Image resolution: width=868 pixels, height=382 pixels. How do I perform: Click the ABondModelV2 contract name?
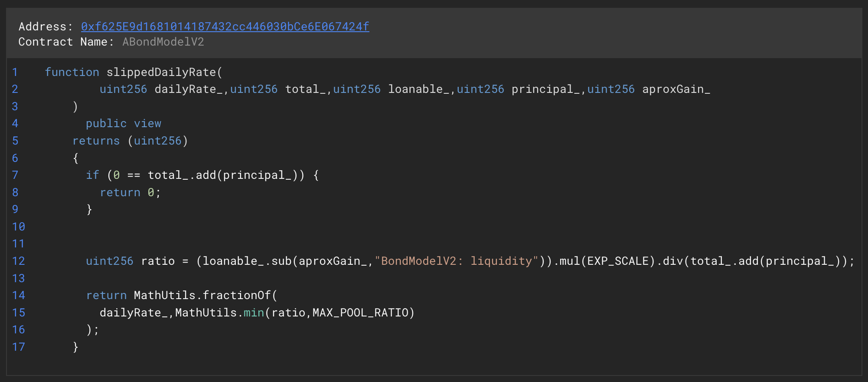click(x=163, y=42)
